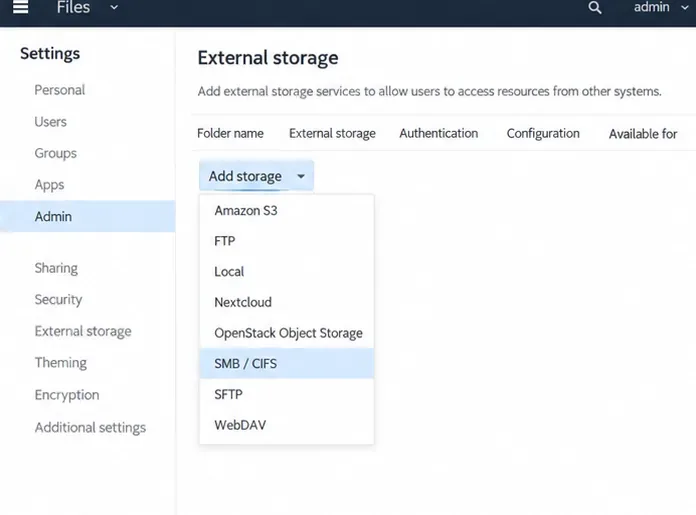Open External storage in sidebar
Viewport: 696px width, 515px height.
[x=83, y=331]
